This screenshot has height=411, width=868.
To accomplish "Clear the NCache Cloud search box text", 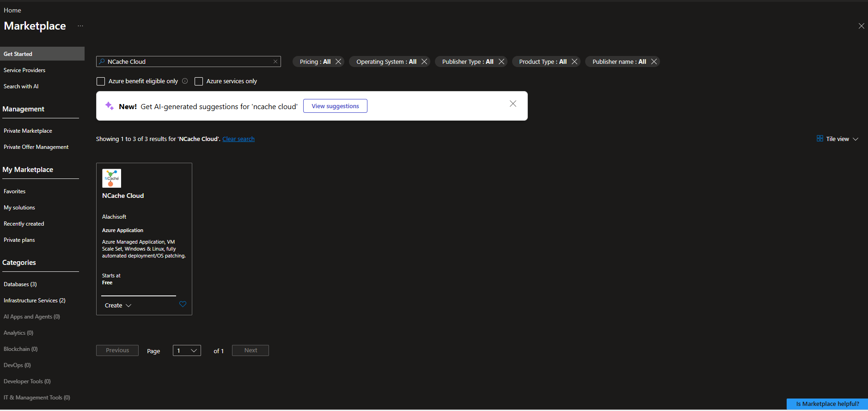I will pos(275,61).
